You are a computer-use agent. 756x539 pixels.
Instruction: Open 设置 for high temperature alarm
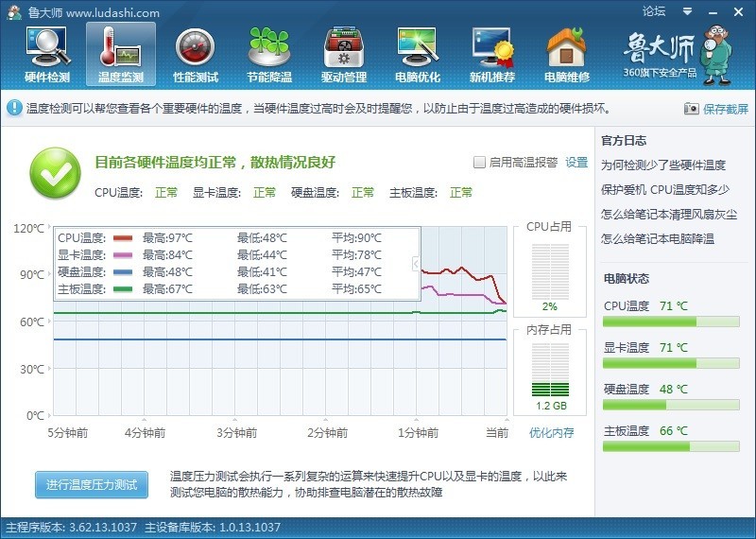576,163
